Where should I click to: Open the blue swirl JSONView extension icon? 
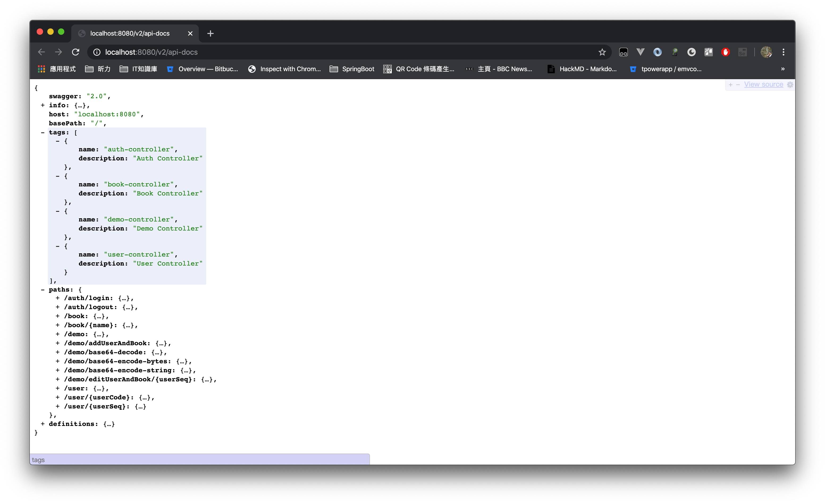(x=658, y=52)
